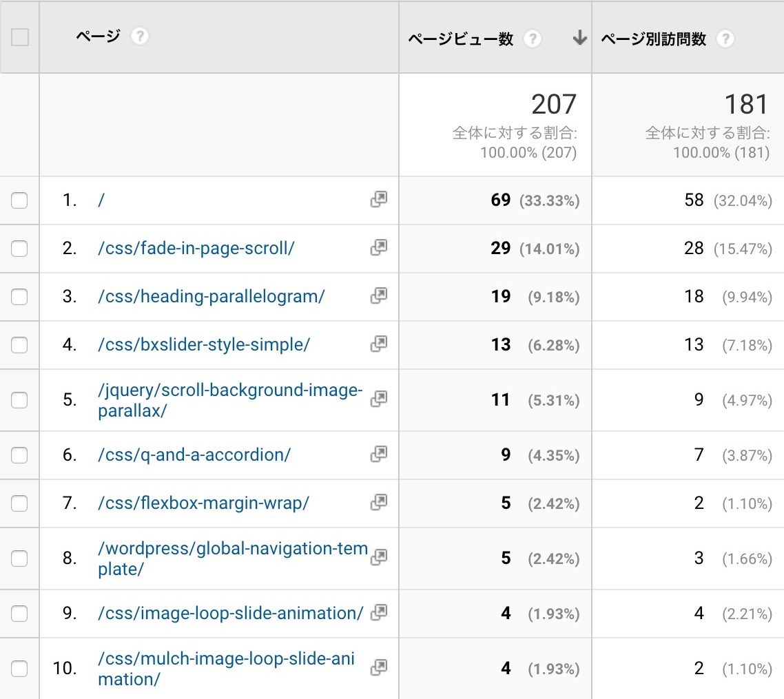Open /css/q-and-a-accordion/ link
Image resolution: width=784 pixels, height=699 pixels.
tap(194, 455)
